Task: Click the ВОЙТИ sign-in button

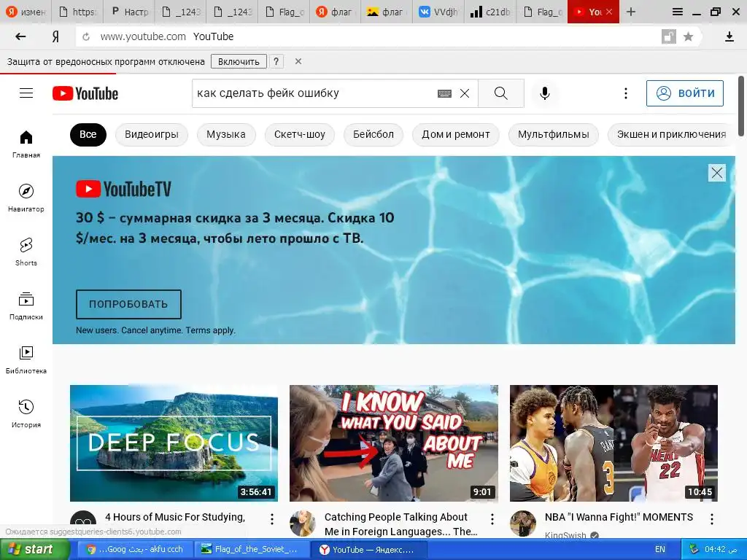Action: 684,93
